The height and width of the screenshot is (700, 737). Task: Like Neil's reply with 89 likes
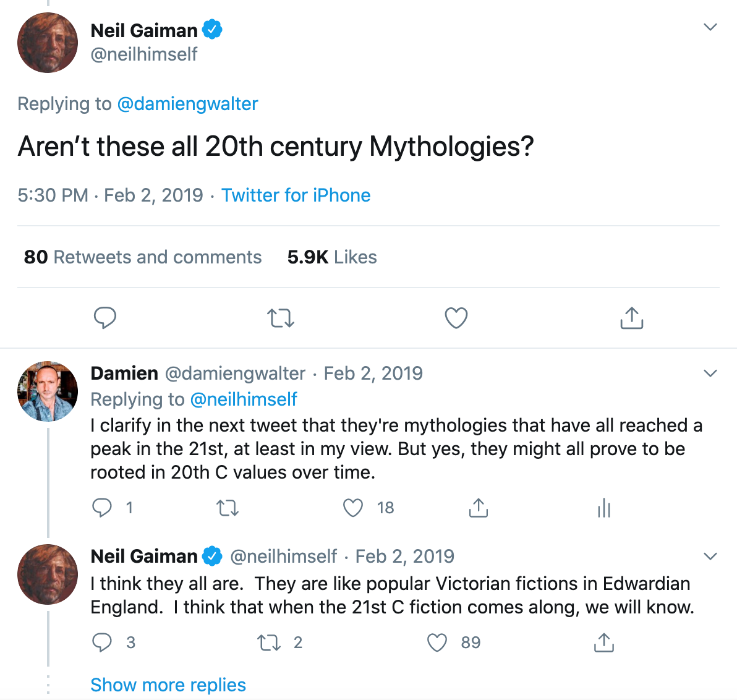pos(437,642)
